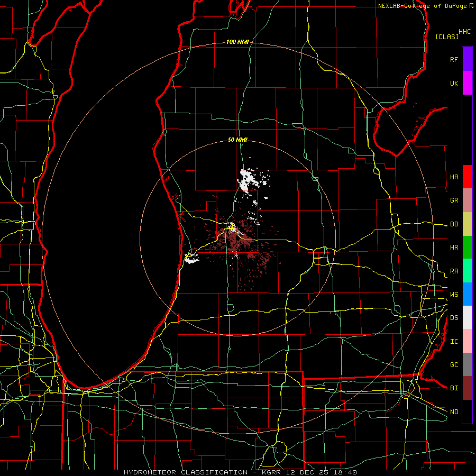
Task: Click the IC legend label
Action: tap(454, 342)
